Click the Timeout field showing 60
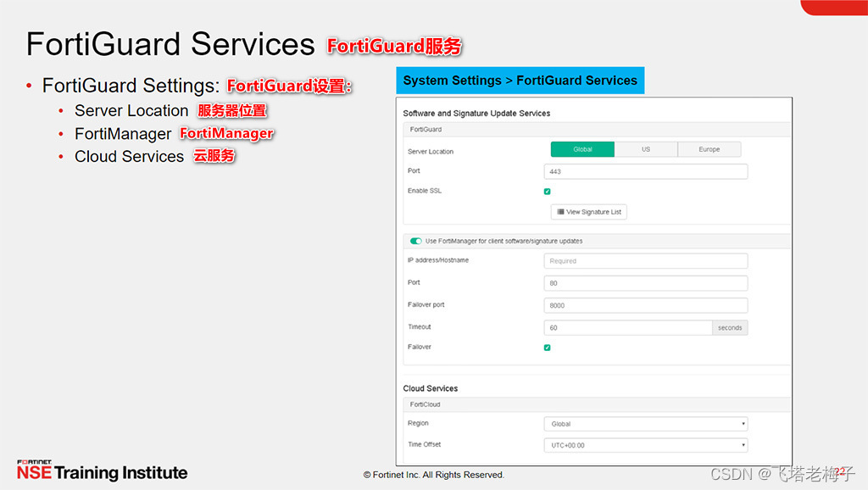 pyautogui.click(x=628, y=328)
